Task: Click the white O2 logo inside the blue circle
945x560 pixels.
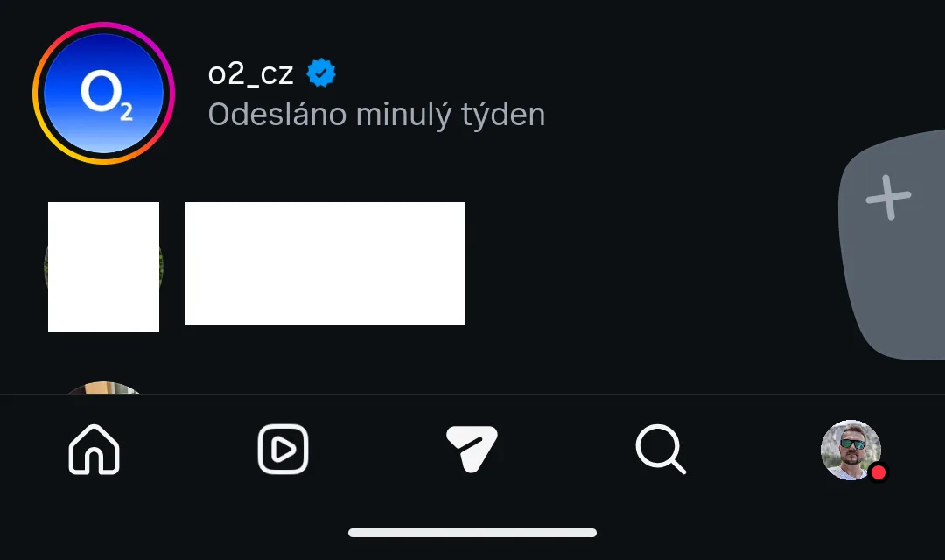Action: coord(107,94)
